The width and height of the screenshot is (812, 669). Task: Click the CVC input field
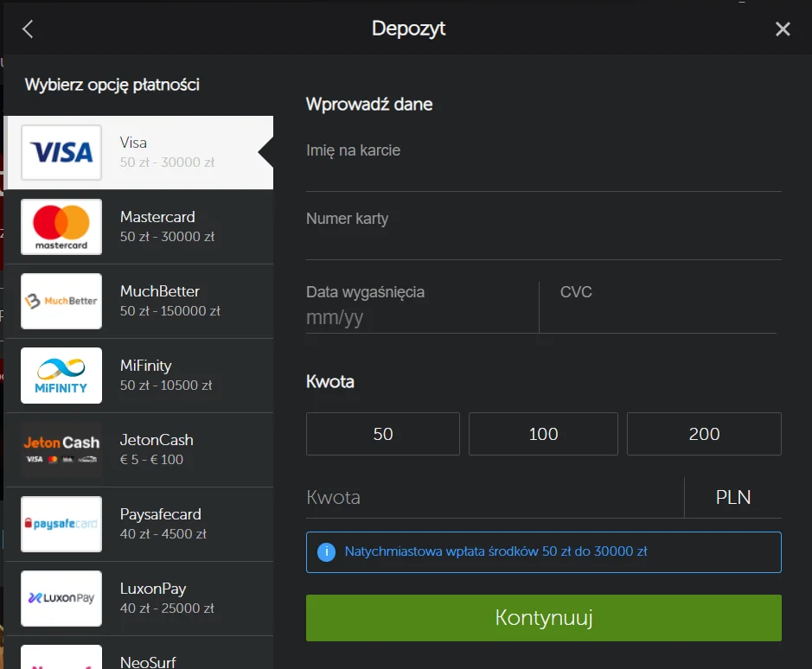[x=657, y=307]
